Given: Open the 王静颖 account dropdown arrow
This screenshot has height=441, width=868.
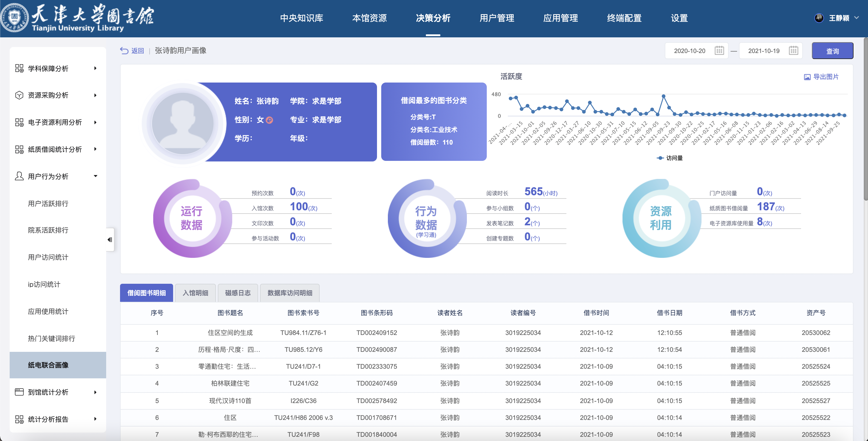Looking at the screenshot, I should [857, 18].
